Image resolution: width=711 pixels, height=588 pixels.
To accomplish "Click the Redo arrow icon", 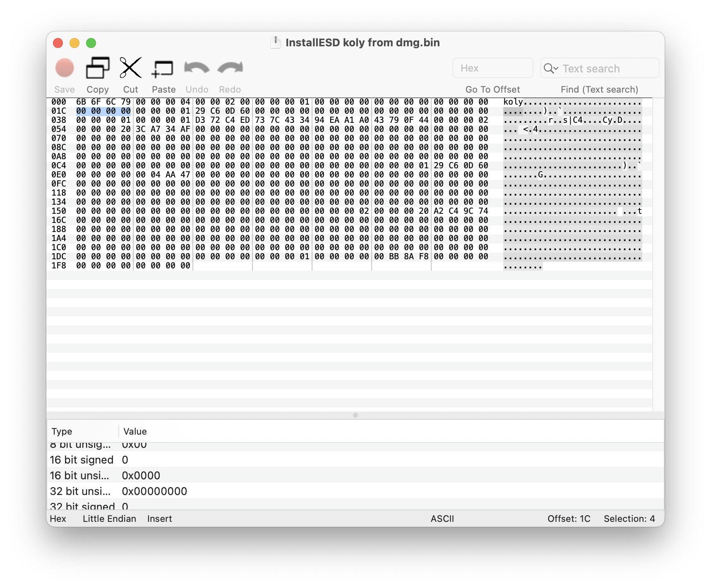I will (x=230, y=68).
